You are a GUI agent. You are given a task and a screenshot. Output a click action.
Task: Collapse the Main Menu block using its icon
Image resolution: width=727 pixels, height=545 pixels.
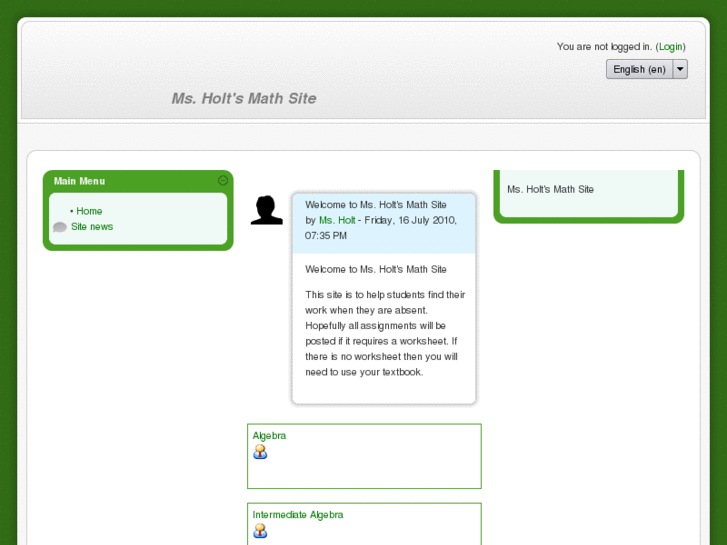[x=223, y=181]
